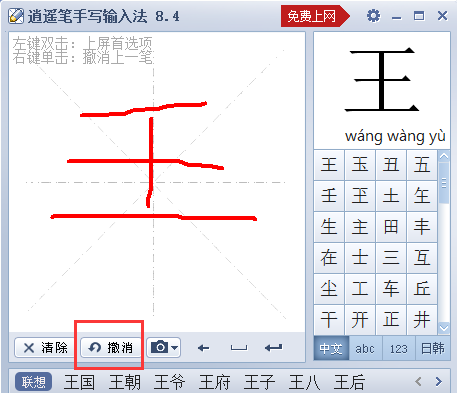Click the backspace left-arrow icon
The image size is (457, 393).
(203, 348)
